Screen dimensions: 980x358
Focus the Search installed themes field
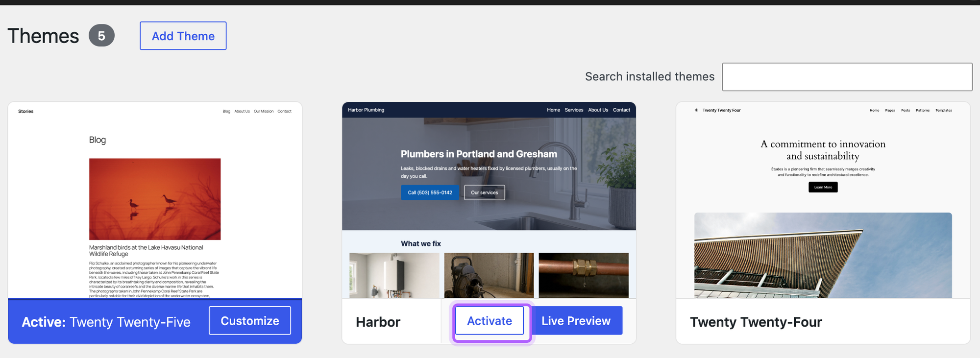[x=847, y=77]
